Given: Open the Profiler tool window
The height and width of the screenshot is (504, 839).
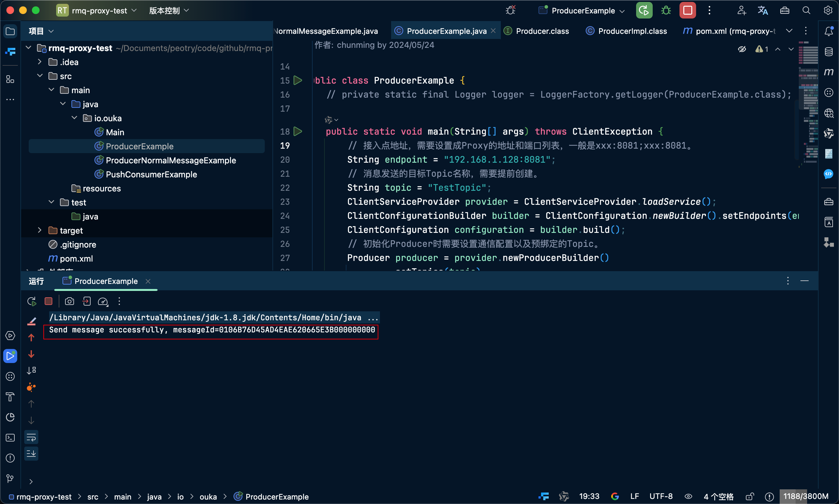Looking at the screenshot, I should (x=10, y=417).
